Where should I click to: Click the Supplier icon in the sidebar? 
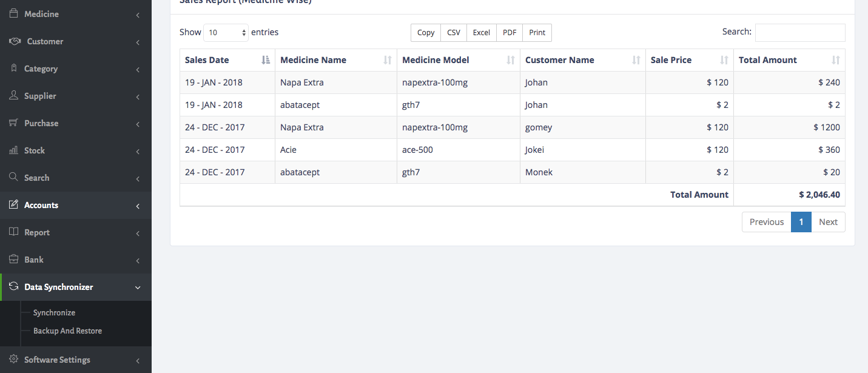[x=13, y=96]
